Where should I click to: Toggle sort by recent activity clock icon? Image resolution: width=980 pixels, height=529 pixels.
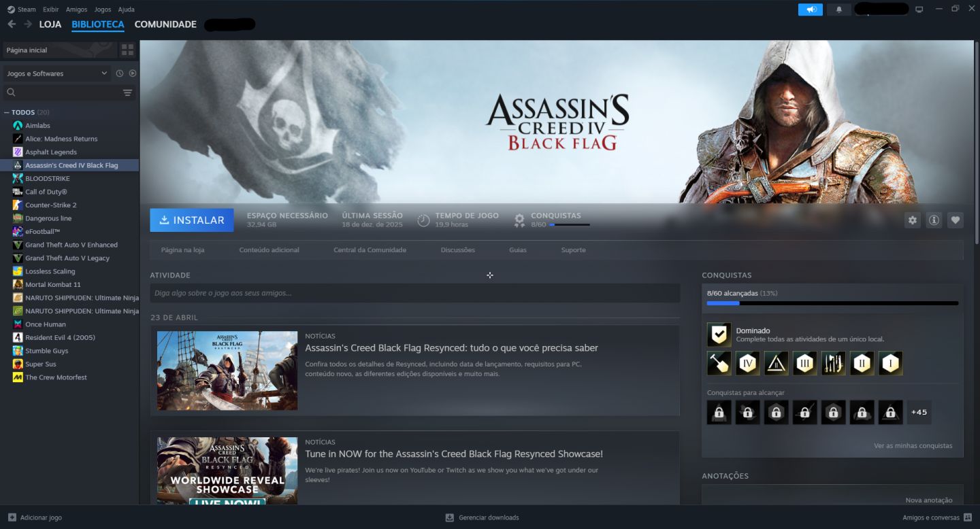(x=120, y=73)
